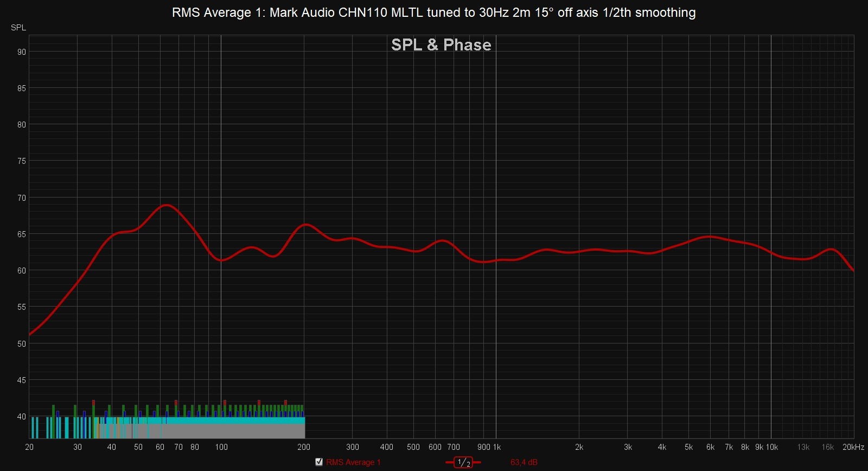Click the 70 dB y-axis label
Image resolution: width=868 pixels, height=471 pixels.
point(22,198)
